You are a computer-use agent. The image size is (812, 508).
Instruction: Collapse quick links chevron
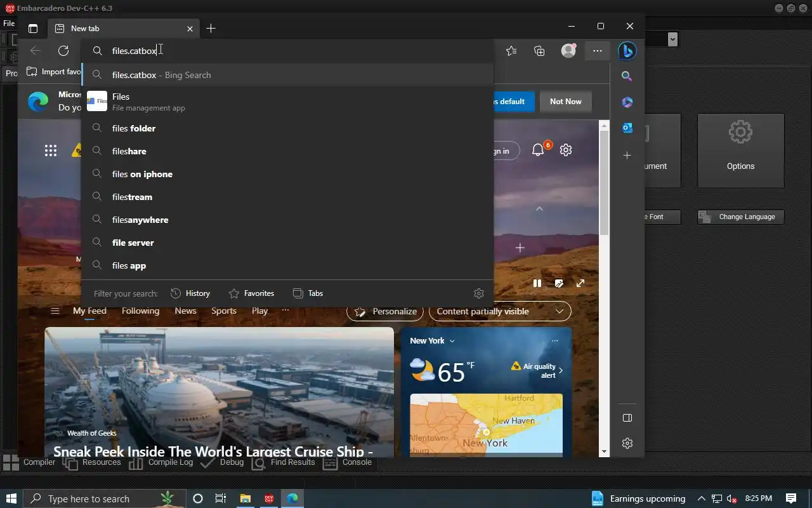click(x=539, y=209)
